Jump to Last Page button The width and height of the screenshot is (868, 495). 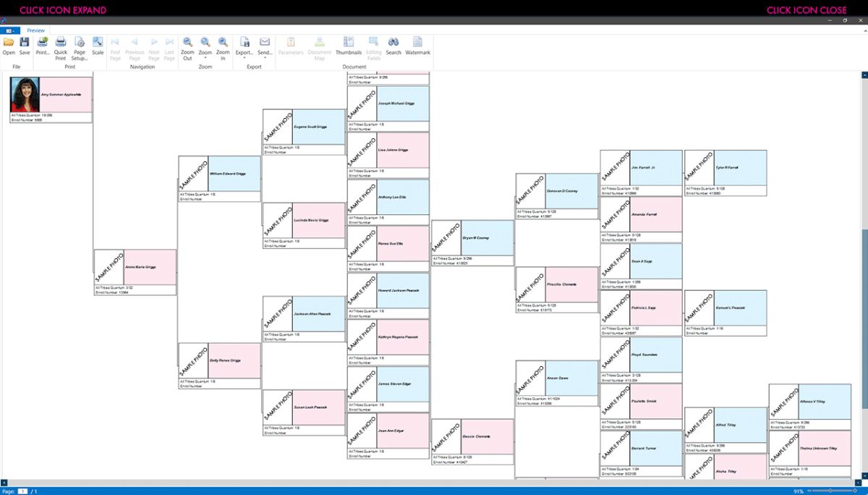169,48
